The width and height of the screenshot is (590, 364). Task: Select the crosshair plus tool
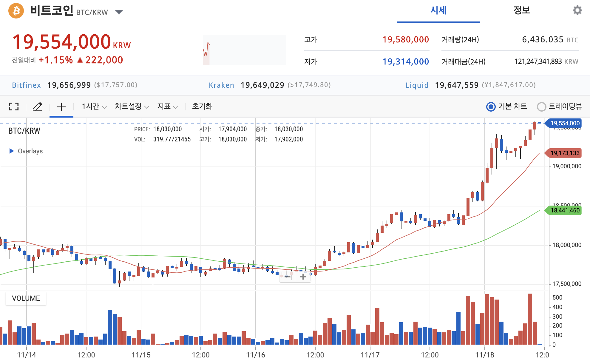[x=61, y=107]
